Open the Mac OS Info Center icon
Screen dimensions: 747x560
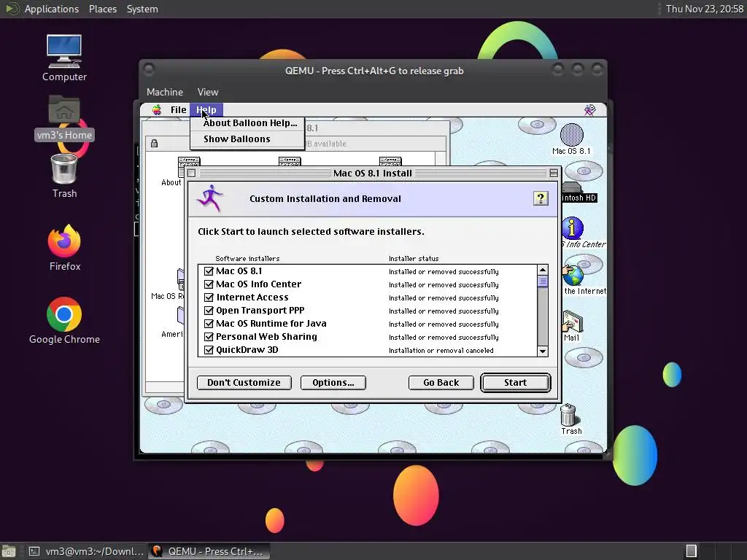(572, 228)
